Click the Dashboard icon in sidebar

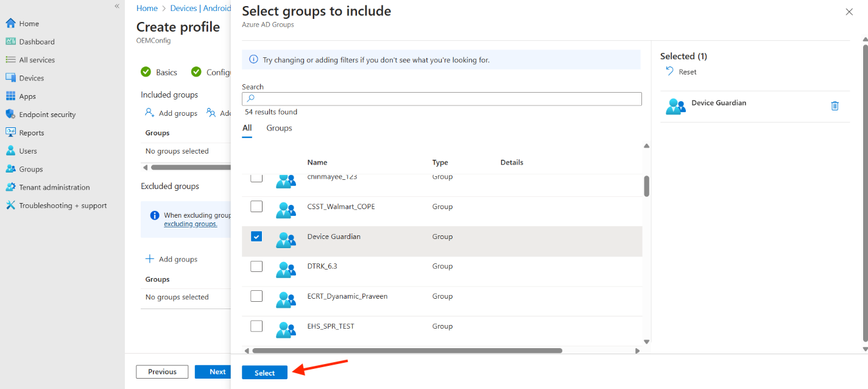click(10, 42)
